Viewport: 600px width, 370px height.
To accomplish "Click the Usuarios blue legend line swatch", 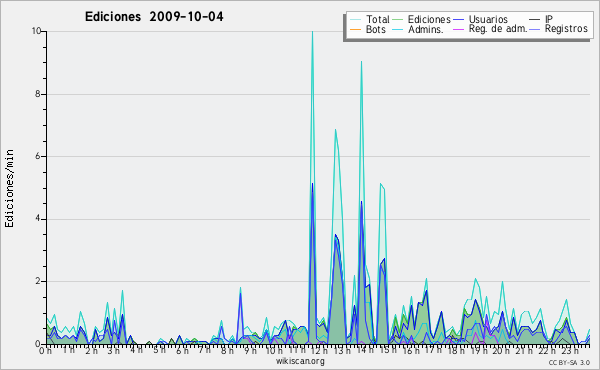I will 458,20.
